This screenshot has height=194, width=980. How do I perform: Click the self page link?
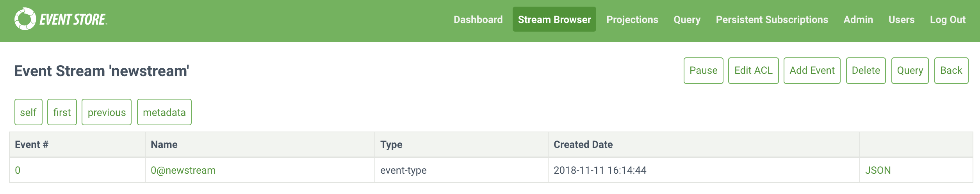(28, 112)
